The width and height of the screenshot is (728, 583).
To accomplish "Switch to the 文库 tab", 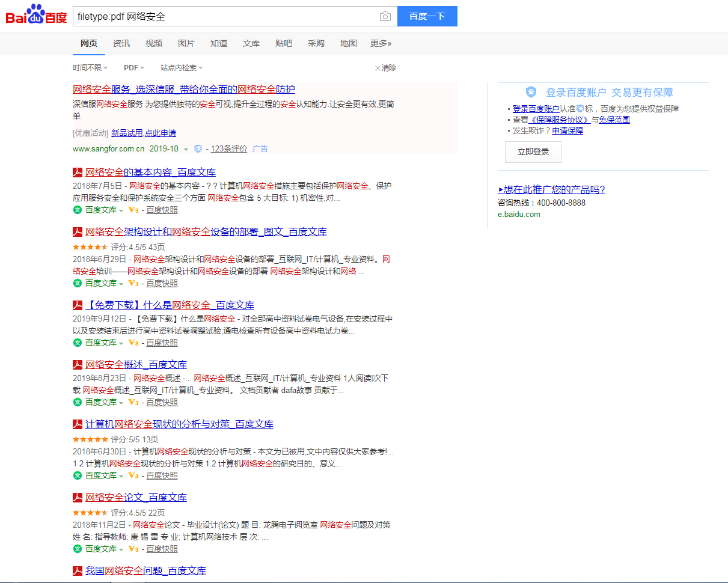I will click(x=251, y=43).
